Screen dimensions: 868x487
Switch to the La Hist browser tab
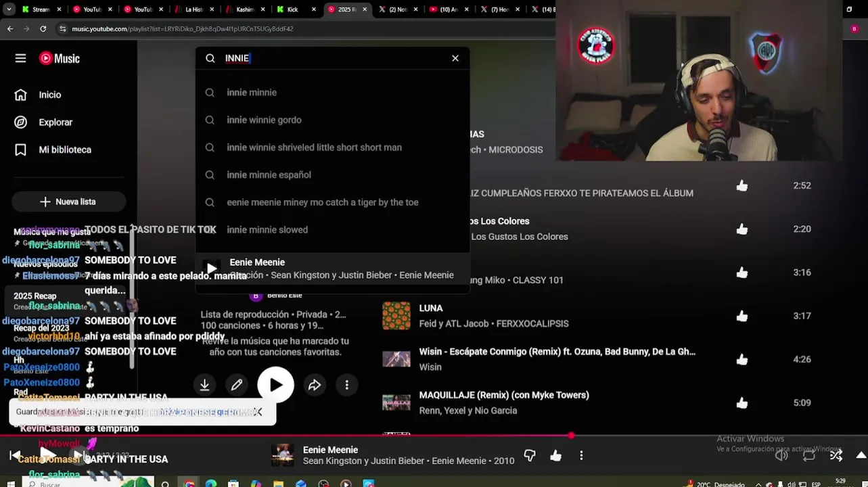(194, 9)
